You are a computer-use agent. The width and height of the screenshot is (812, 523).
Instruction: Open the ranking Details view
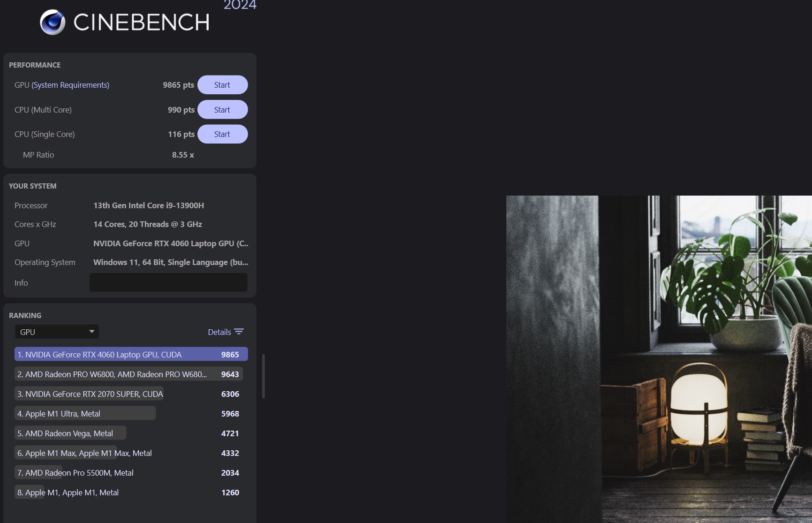[219, 332]
